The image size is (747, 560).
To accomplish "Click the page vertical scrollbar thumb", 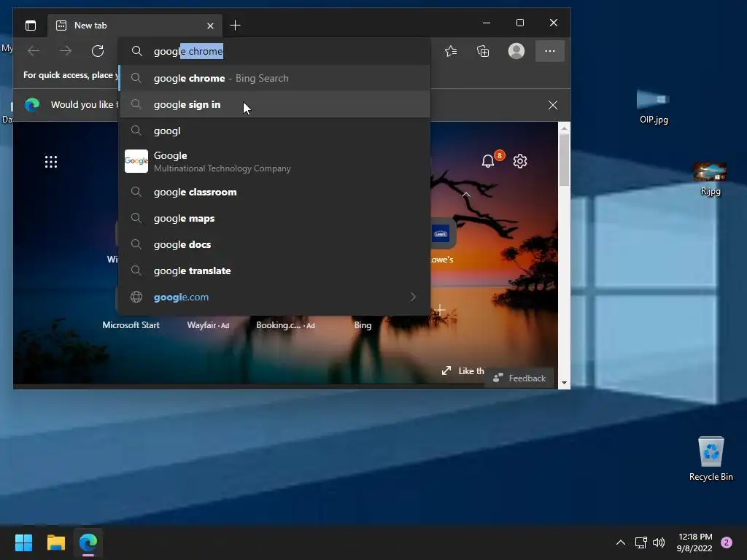I will click(x=564, y=160).
